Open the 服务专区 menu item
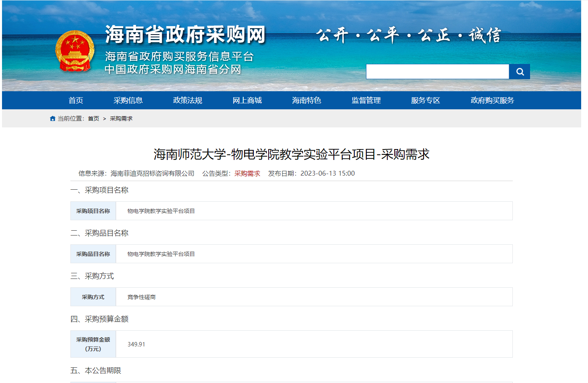This screenshot has height=383, width=588. coord(426,100)
